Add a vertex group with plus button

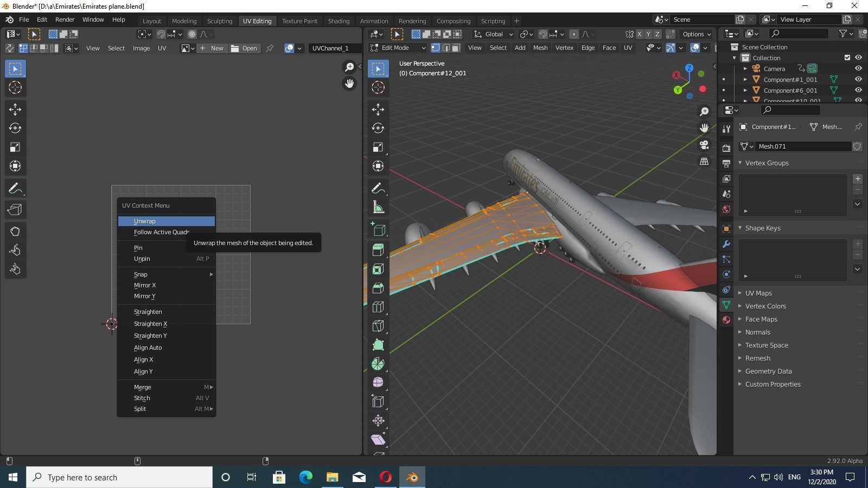click(x=858, y=179)
